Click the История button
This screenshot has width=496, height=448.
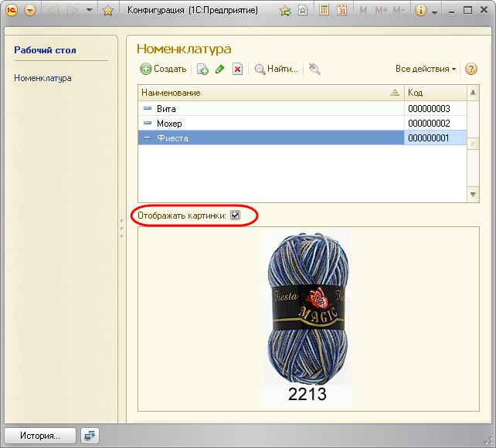pos(40,436)
